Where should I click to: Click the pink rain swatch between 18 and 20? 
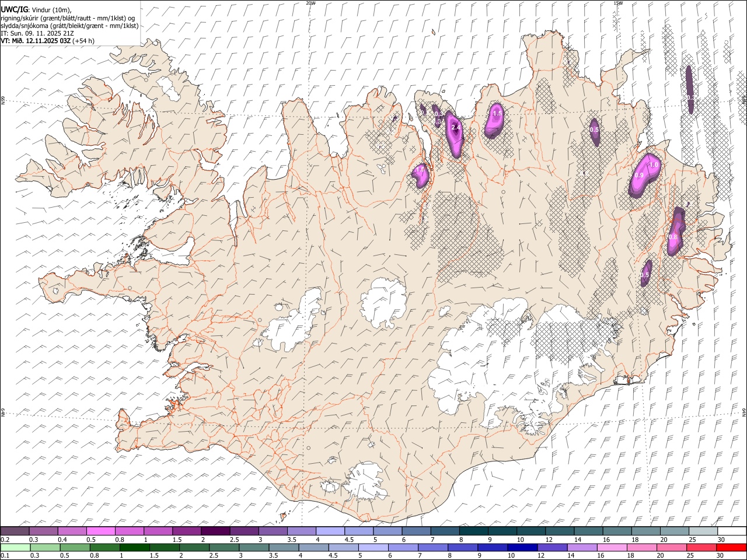(x=641, y=547)
